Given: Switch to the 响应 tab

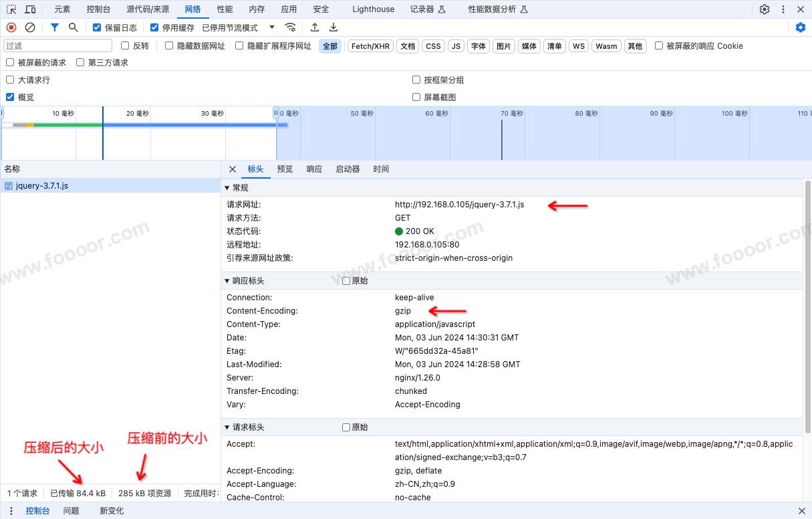Looking at the screenshot, I should pyautogui.click(x=314, y=169).
